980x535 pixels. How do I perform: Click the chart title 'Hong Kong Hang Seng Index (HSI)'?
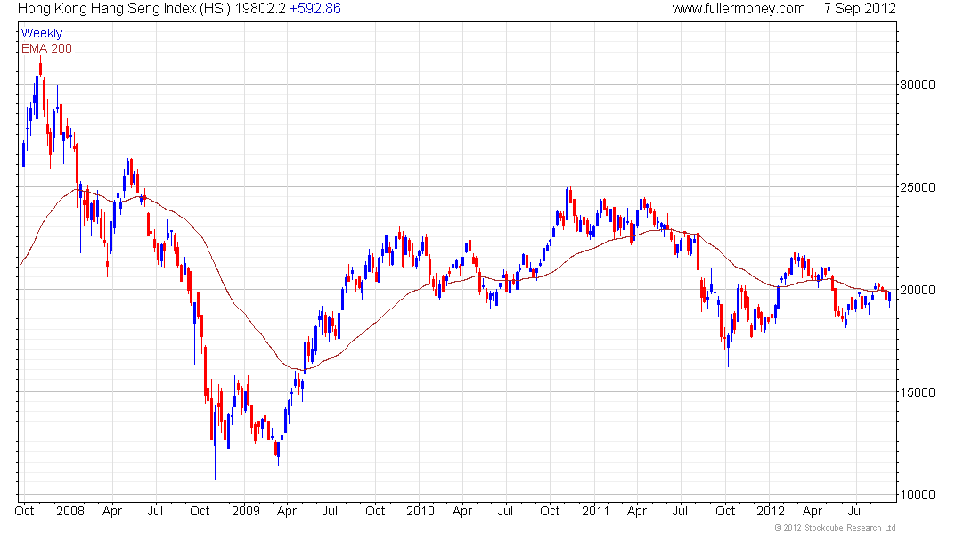click(x=124, y=9)
